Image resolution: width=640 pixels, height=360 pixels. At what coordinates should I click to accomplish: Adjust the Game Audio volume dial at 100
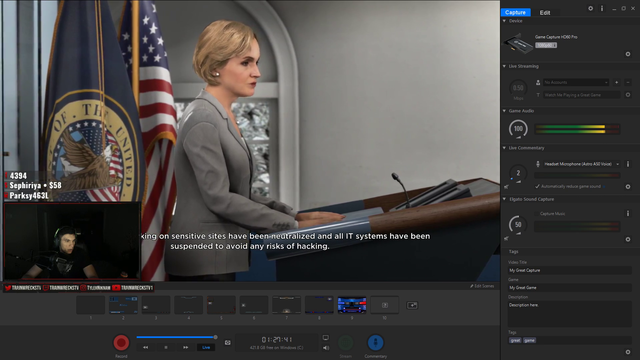click(518, 129)
